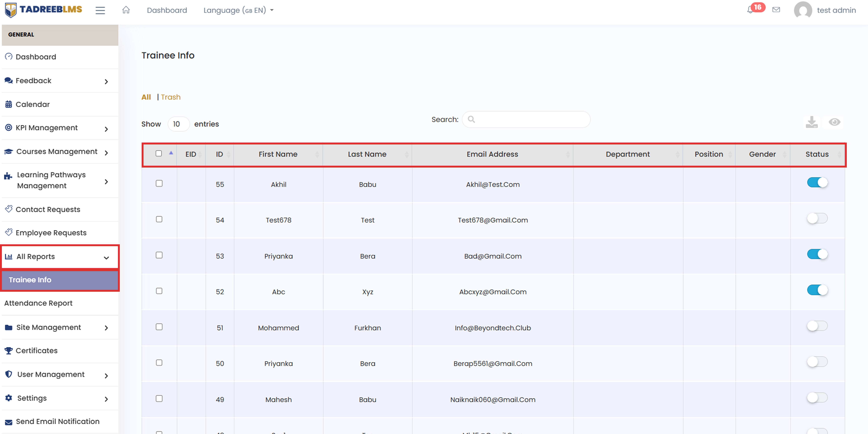Click the Send Email Notification envelope icon
This screenshot has width=868, height=434.
9,422
